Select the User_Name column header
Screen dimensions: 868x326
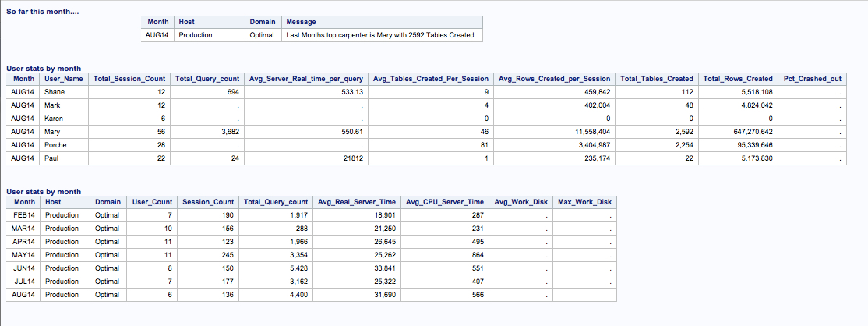point(64,79)
